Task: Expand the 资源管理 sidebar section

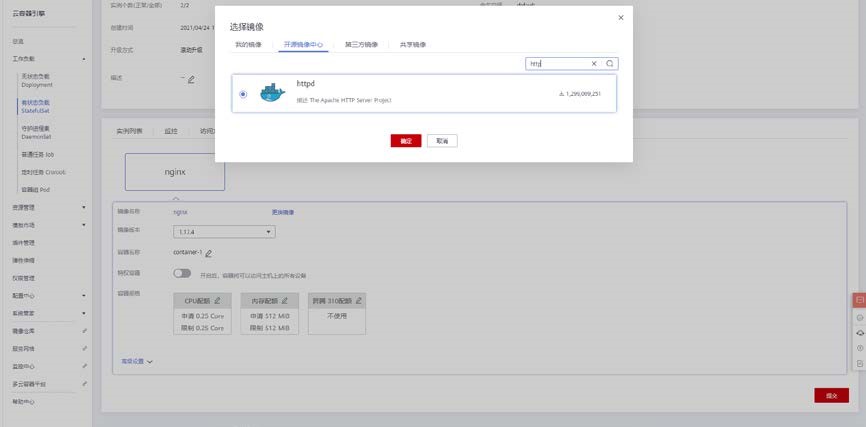Action: [49, 207]
